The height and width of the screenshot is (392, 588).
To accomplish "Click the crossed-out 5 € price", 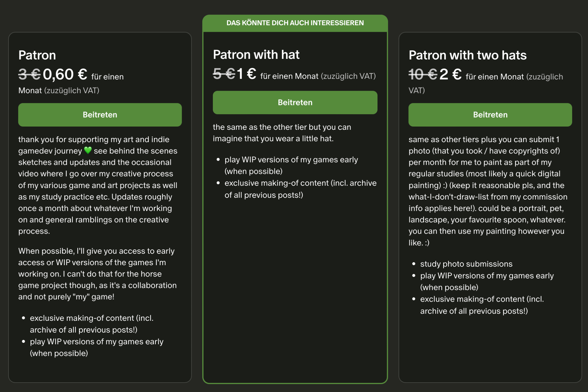I will click(x=224, y=74).
